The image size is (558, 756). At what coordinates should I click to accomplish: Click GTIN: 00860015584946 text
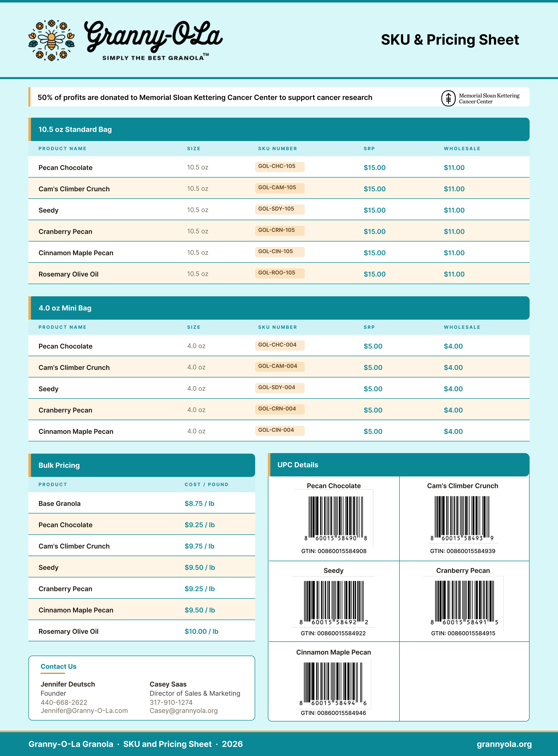point(333,713)
